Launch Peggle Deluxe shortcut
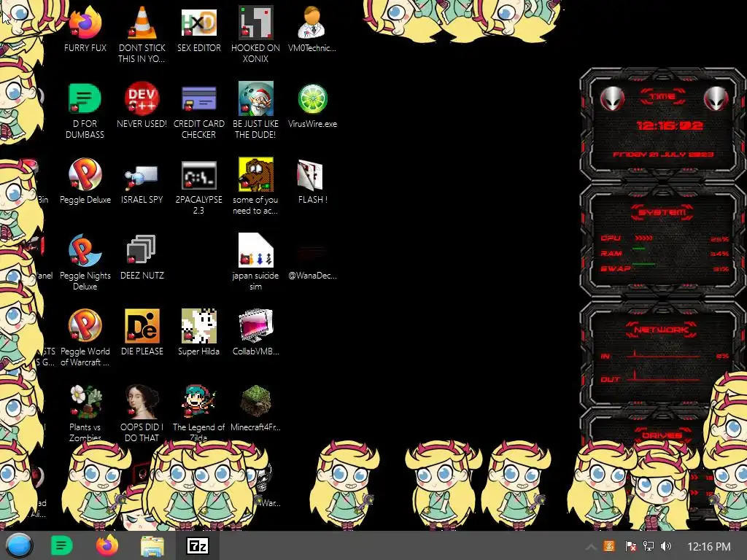The height and width of the screenshot is (560, 747). click(x=85, y=174)
